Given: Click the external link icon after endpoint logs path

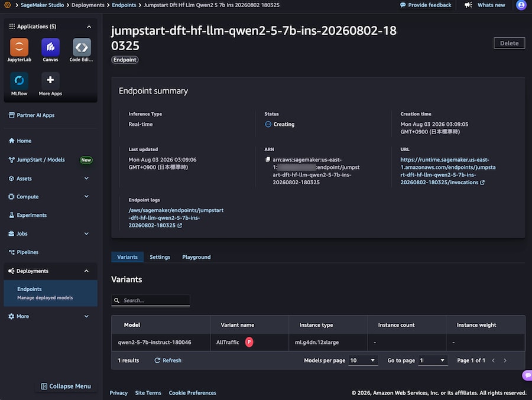Looking at the screenshot, I should click(x=180, y=226).
